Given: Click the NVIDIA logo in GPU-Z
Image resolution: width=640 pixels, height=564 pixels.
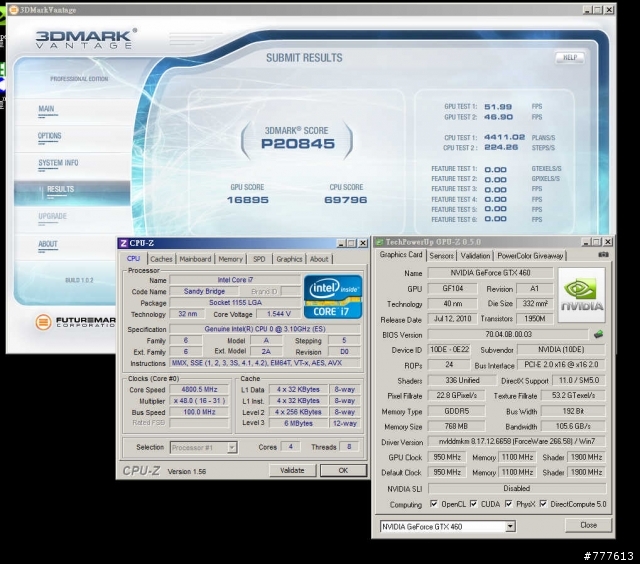Looking at the screenshot, I should [582, 295].
